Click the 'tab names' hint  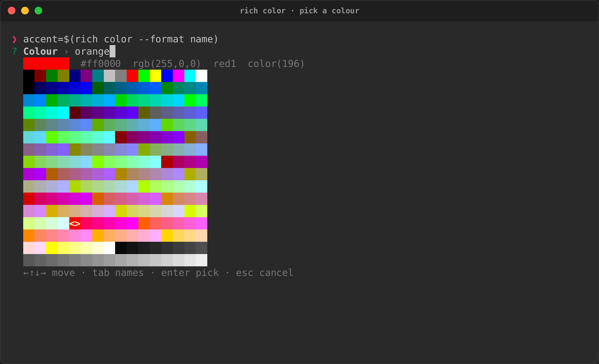coord(118,273)
